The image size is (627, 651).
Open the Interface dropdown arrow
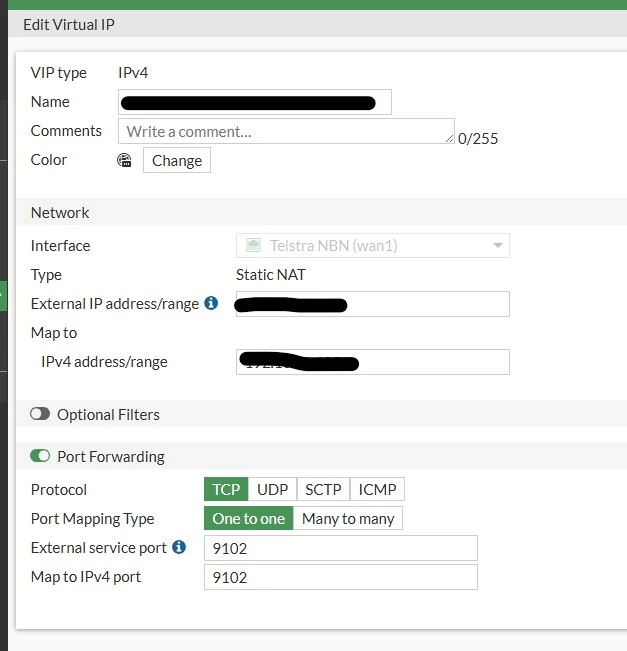[x=497, y=245]
